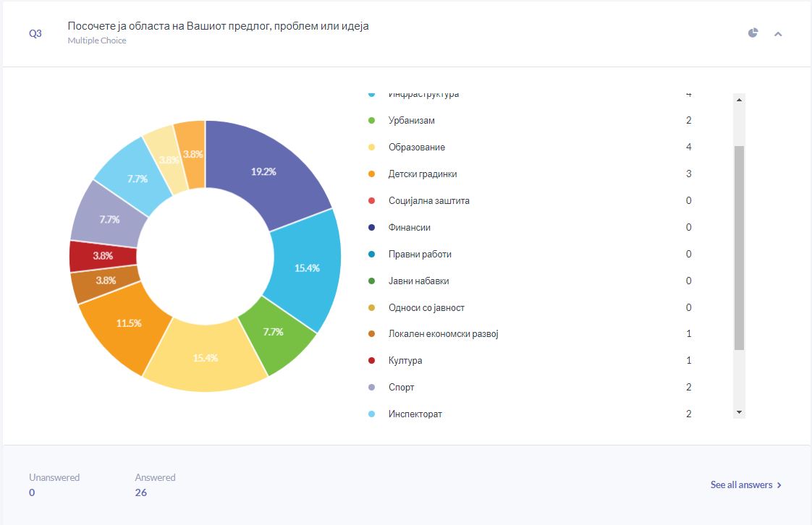The height and width of the screenshot is (525, 812).
Task: Select Локален економски развој legend entry
Action: click(x=443, y=334)
